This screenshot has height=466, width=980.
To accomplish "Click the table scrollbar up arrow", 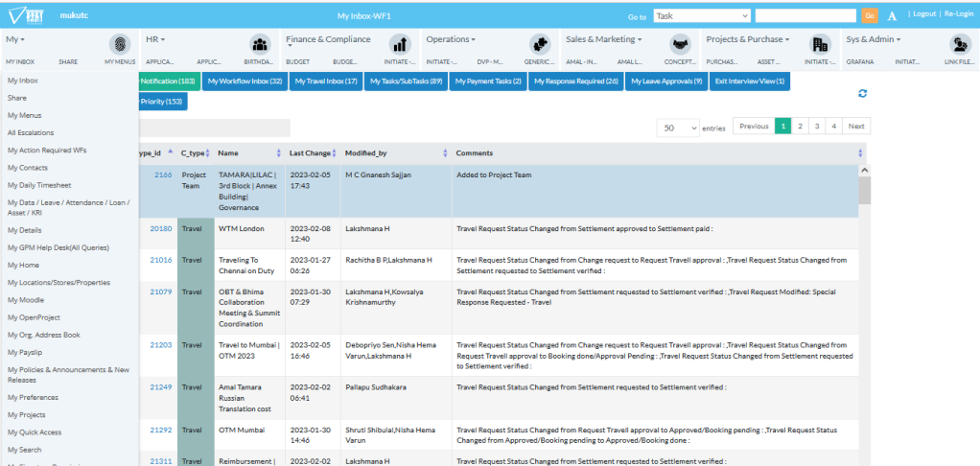I will 865,170.
